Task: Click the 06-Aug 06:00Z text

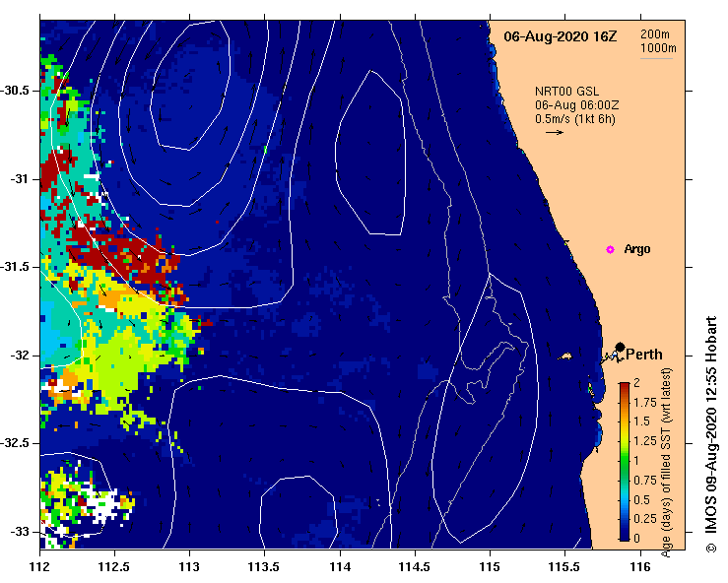Action: click(x=576, y=105)
